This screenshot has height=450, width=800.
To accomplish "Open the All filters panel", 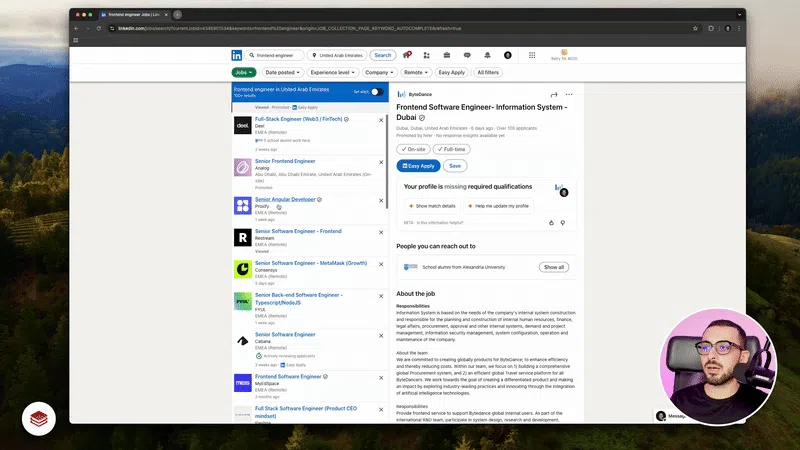I will [x=489, y=73].
